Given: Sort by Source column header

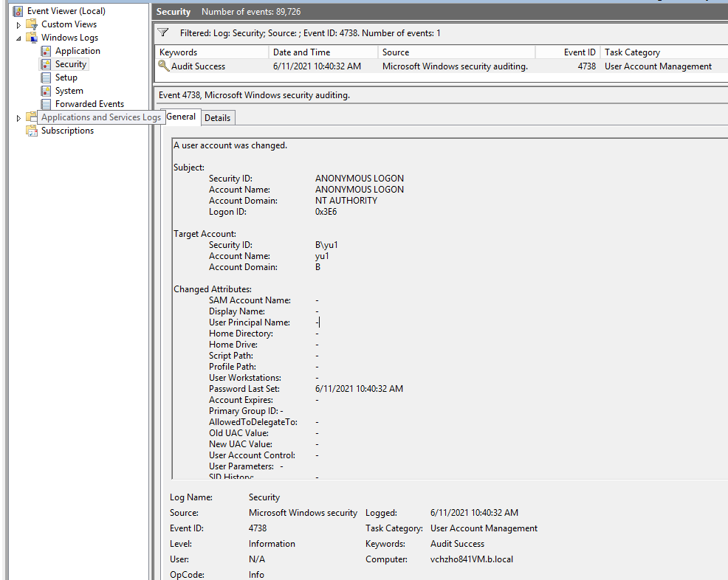Looking at the screenshot, I should (x=457, y=52).
